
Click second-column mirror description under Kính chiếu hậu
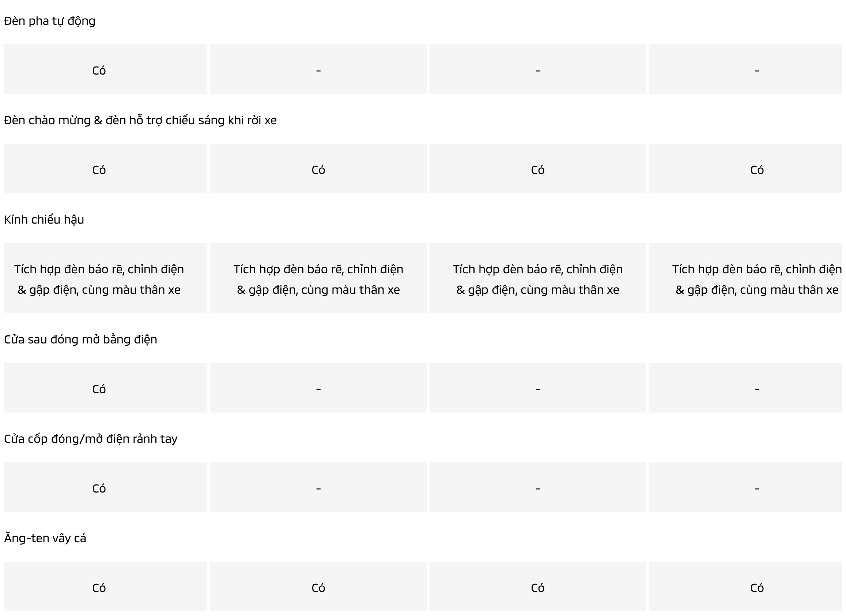[x=318, y=279]
